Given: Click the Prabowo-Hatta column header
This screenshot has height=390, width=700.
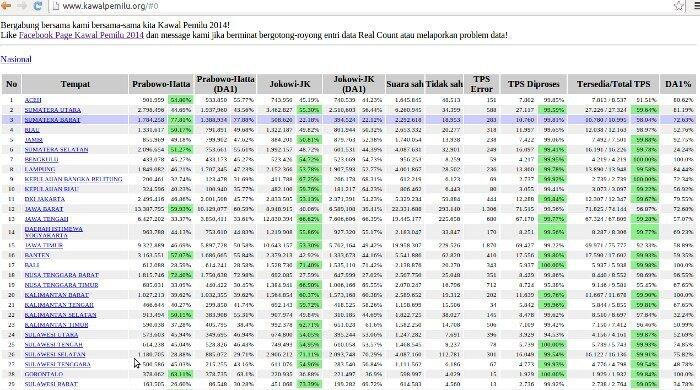Looking at the screenshot, I should click(x=161, y=84).
